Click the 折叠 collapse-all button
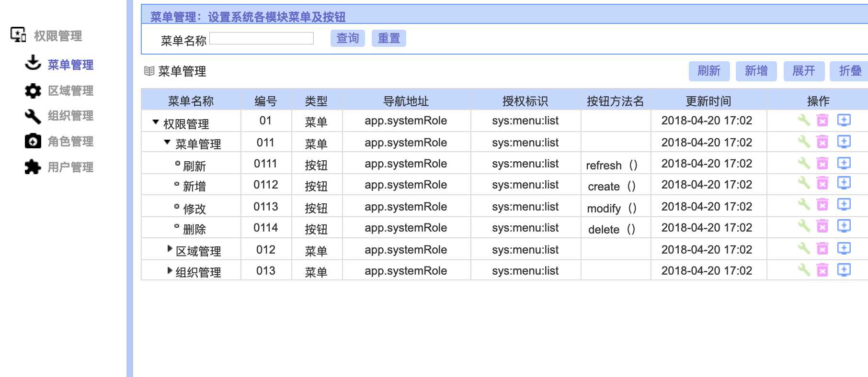868x377 pixels. (x=849, y=71)
